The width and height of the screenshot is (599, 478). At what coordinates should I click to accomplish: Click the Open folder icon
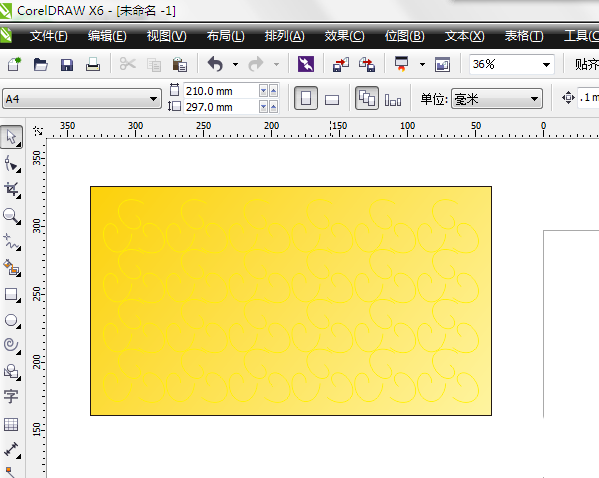(40, 64)
